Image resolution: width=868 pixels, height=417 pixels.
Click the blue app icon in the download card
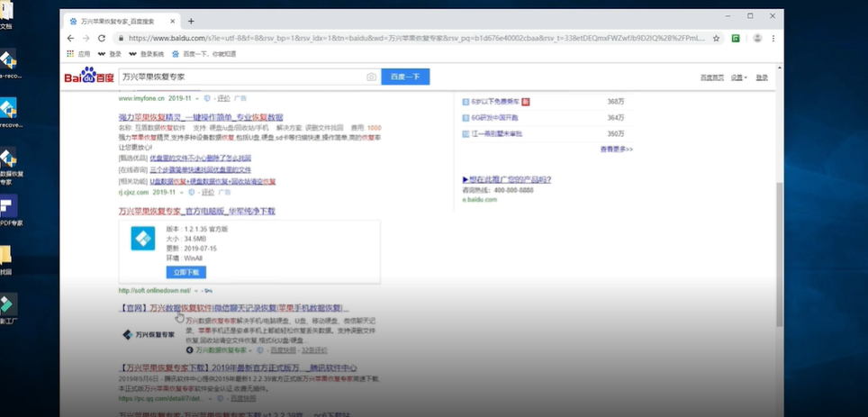point(143,238)
